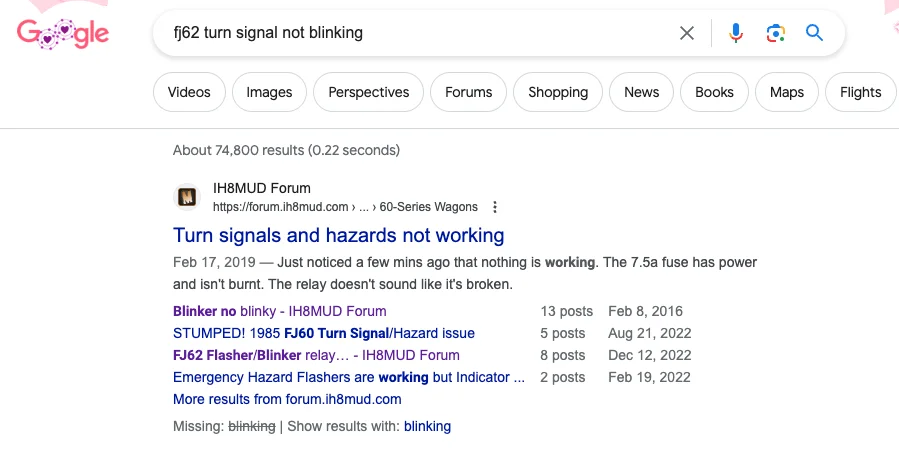Open 'Blinker no blinky' forum thread
Image resolution: width=899 pixels, height=451 pixels.
coord(279,311)
